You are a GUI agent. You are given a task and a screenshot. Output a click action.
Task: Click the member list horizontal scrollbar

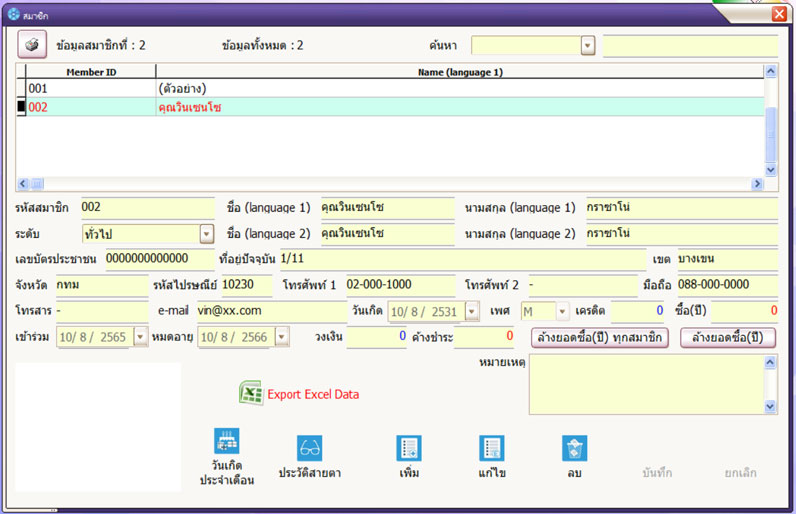pos(390,184)
